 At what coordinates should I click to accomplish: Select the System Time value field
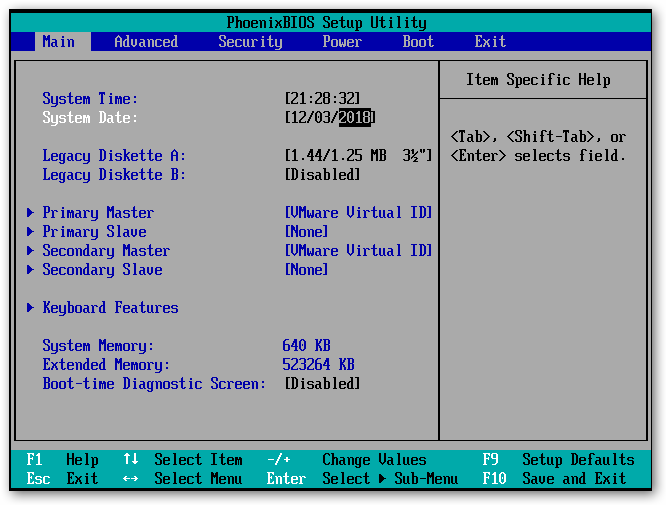point(322,99)
